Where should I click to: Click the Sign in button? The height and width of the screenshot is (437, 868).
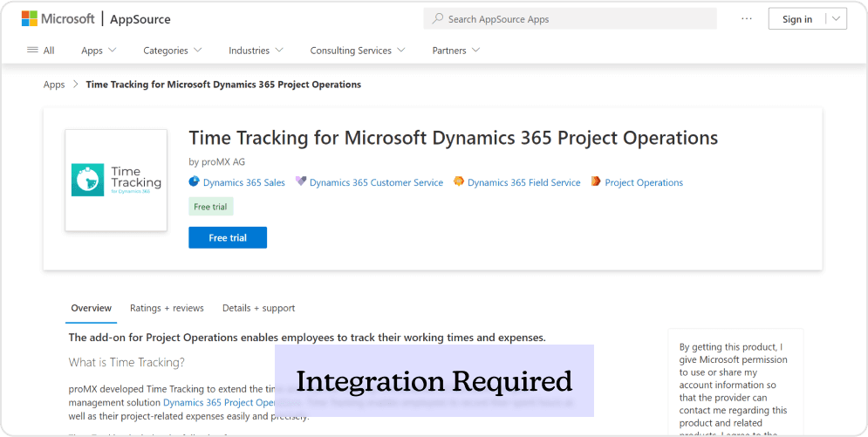pos(797,19)
